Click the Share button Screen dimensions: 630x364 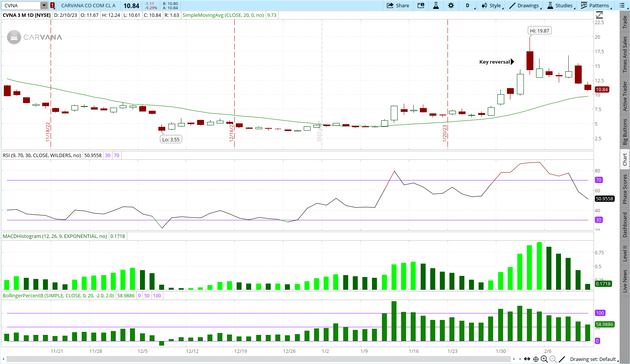coord(398,5)
